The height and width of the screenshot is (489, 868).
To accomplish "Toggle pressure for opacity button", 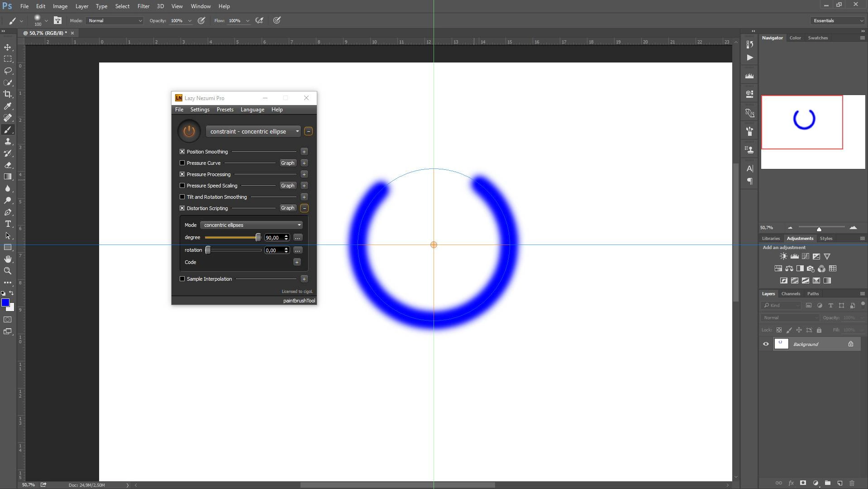I will point(201,20).
